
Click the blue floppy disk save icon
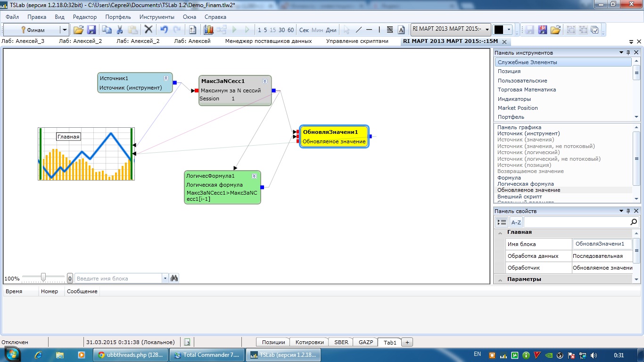coord(91,30)
